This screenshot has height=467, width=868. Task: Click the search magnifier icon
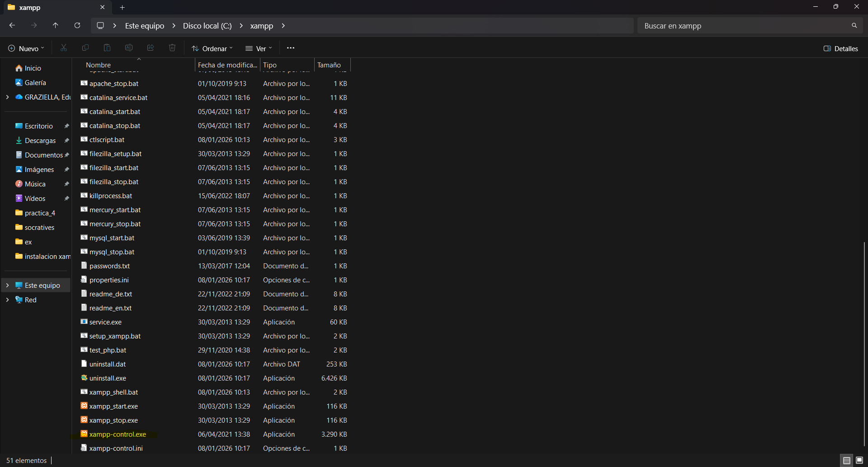coord(854,26)
